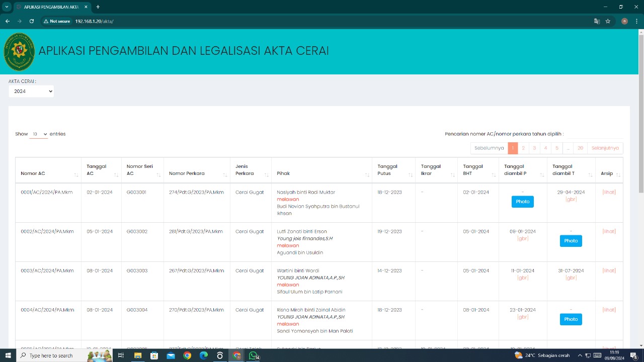The height and width of the screenshot is (362, 644).
Task: Click the Not secure warning indicator
Action: point(57,21)
